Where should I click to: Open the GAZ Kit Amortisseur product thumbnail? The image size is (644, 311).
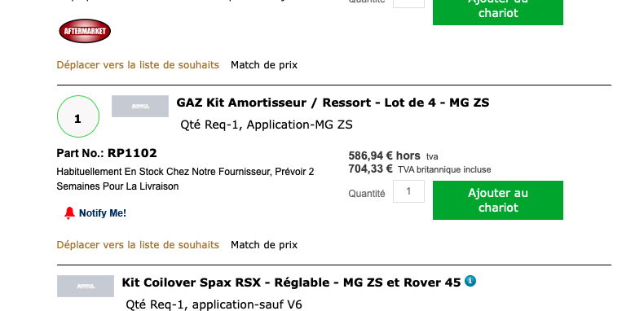point(140,107)
